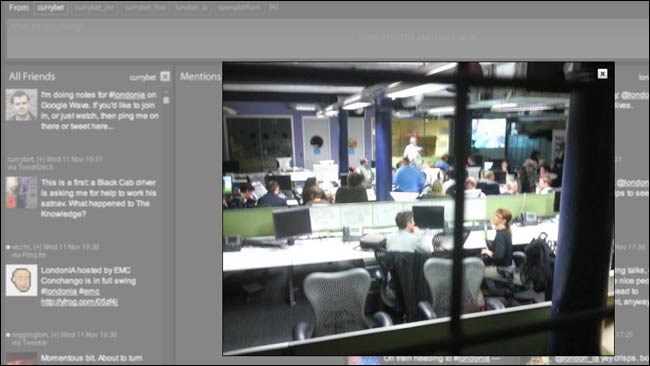Click the avatar beside the Black Cab tweet
The height and width of the screenshot is (366, 650).
click(22, 193)
